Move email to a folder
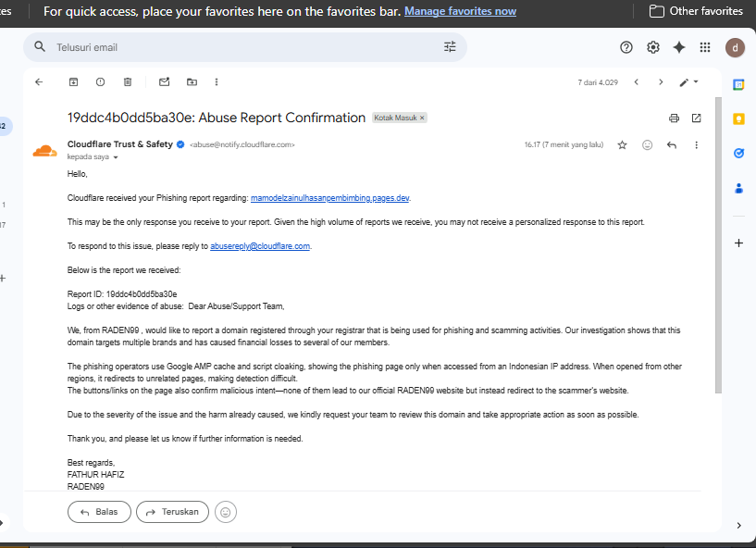Image resolution: width=756 pixels, height=548 pixels. tap(192, 82)
